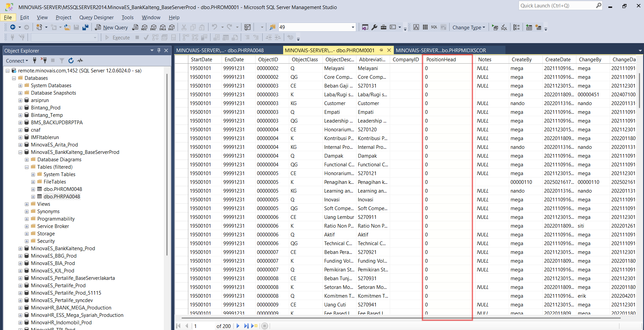This screenshot has width=644, height=330.
Task: Go to the last record
Action: (x=246, y=326)
